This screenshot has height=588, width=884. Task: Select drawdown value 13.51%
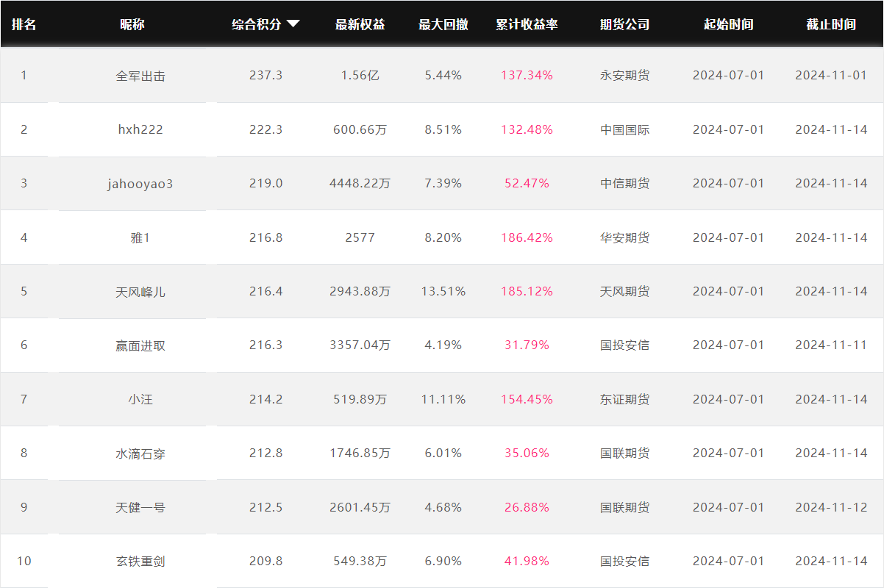[443, 291]
